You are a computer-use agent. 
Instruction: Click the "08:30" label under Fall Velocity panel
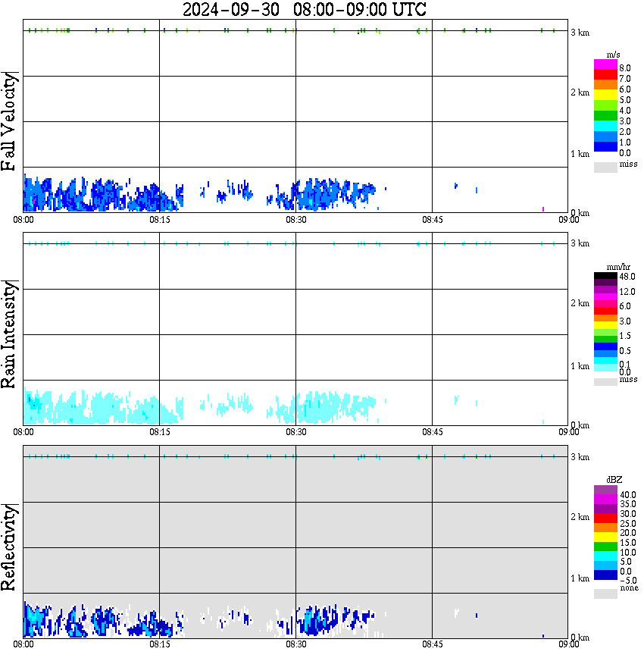pyautogui.click(x=296, y=220)
